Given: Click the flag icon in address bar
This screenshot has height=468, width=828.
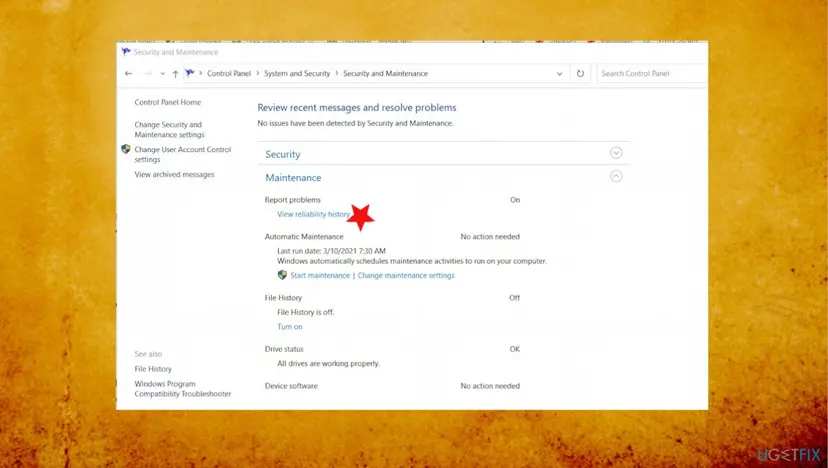Looking at the screenshot, I should [x=190, y=73].
